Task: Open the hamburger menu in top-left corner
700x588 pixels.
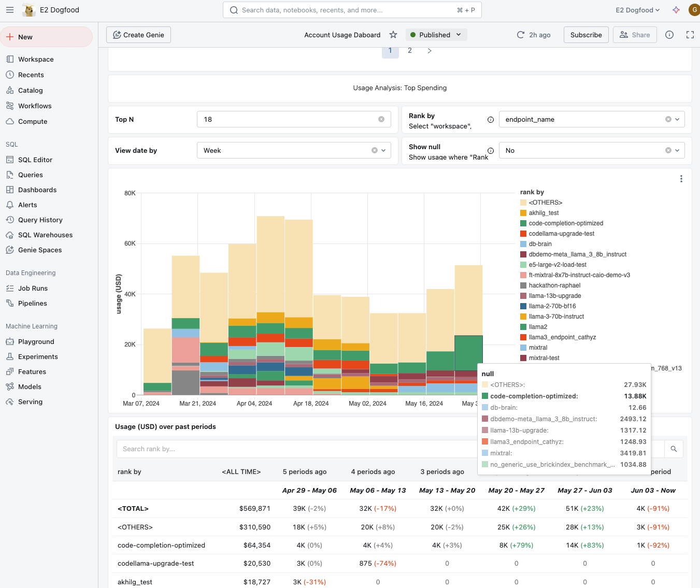Action: 10,10
